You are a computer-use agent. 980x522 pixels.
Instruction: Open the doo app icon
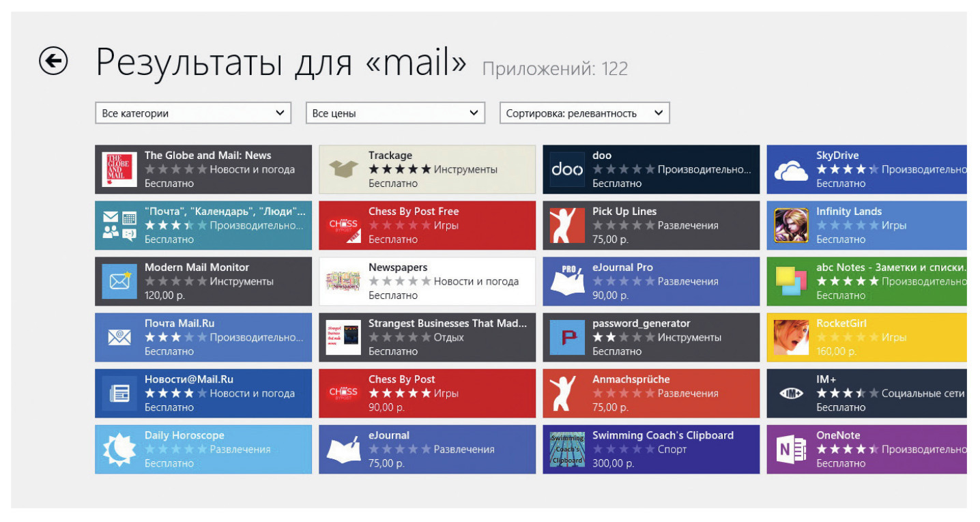567,169
